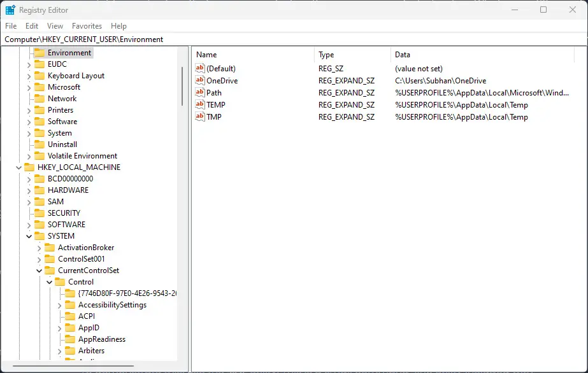Expand the ControlSet001 key

click(x=39, y=258)
